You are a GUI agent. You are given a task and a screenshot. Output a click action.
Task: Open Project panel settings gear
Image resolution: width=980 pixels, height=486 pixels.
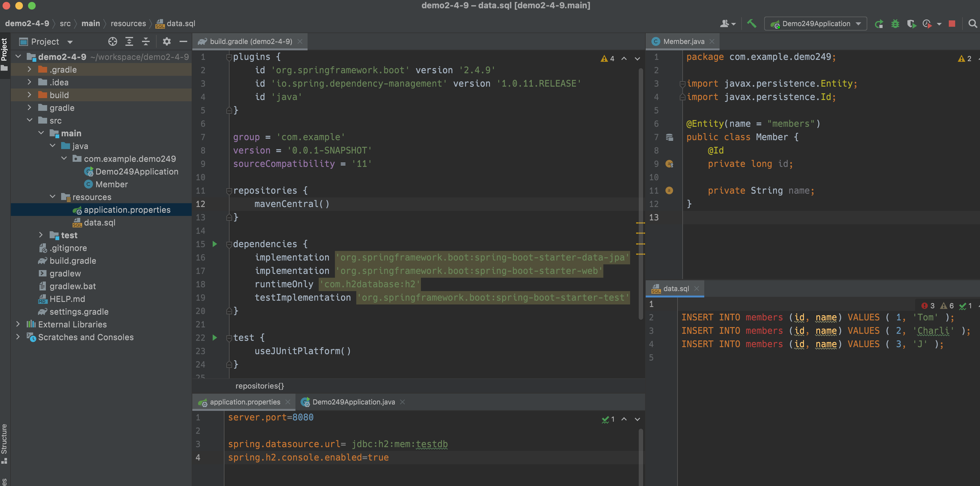pos(167,41)
